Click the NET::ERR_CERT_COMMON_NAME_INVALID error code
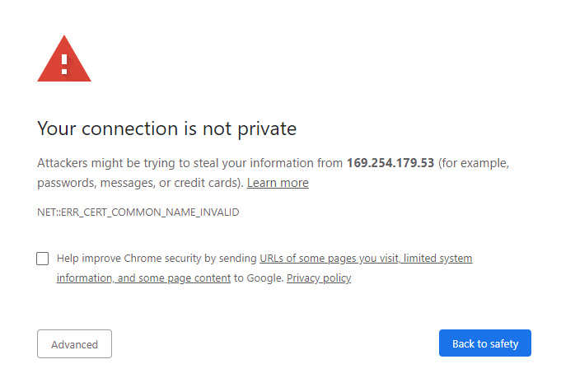Screen dimensions: 561x392 pyautogui.click(x=138, y=212)
